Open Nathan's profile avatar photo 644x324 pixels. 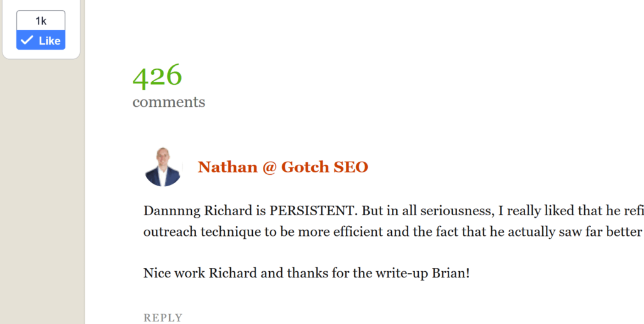click(x=164, y=167)
